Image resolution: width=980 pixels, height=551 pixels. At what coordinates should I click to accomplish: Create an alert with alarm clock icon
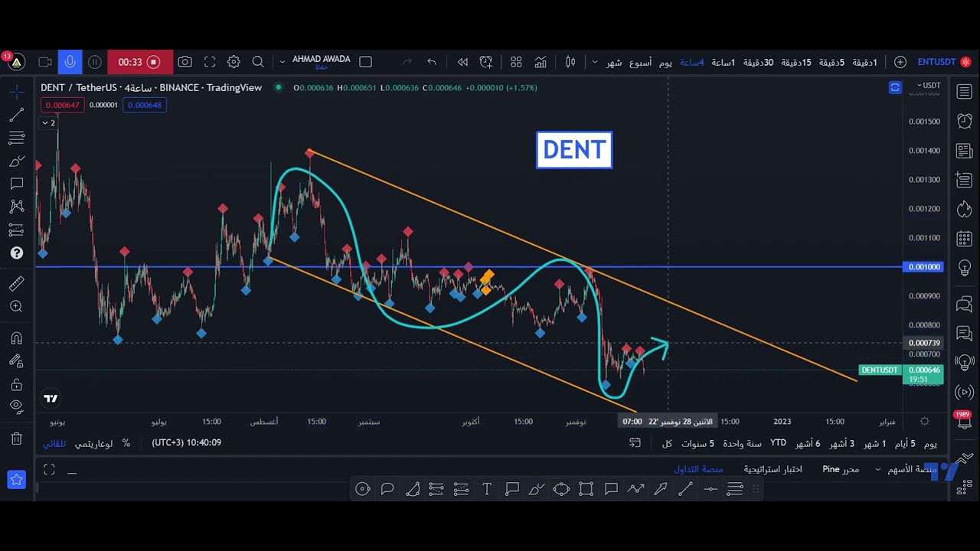tap(486, 62)
